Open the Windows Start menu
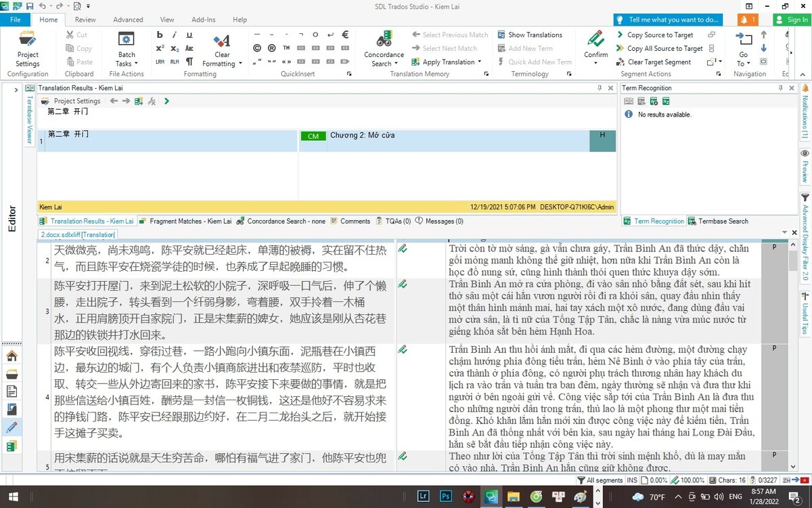 click(x=13, y=496)
